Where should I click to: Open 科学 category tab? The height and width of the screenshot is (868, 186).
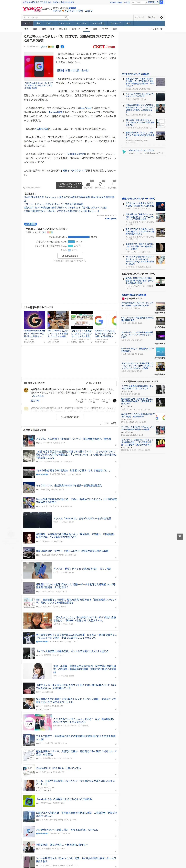(95, 29)
